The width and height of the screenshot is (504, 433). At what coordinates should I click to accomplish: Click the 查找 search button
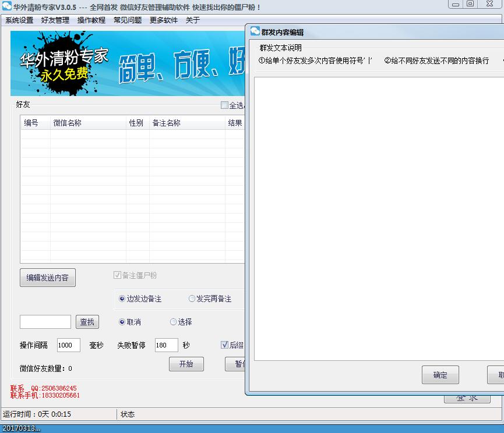(86, 321)
